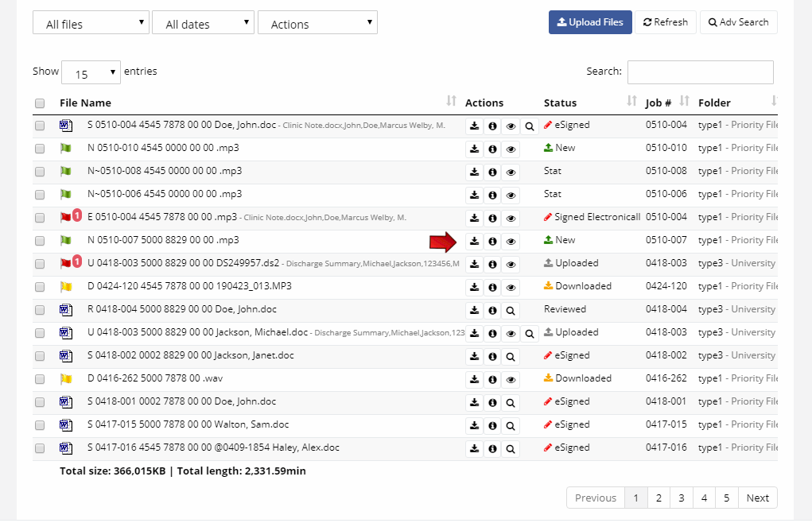Click the eye icon for N 0510-010 row
This screenshot has height=523, width=812.
coord(511,149)
